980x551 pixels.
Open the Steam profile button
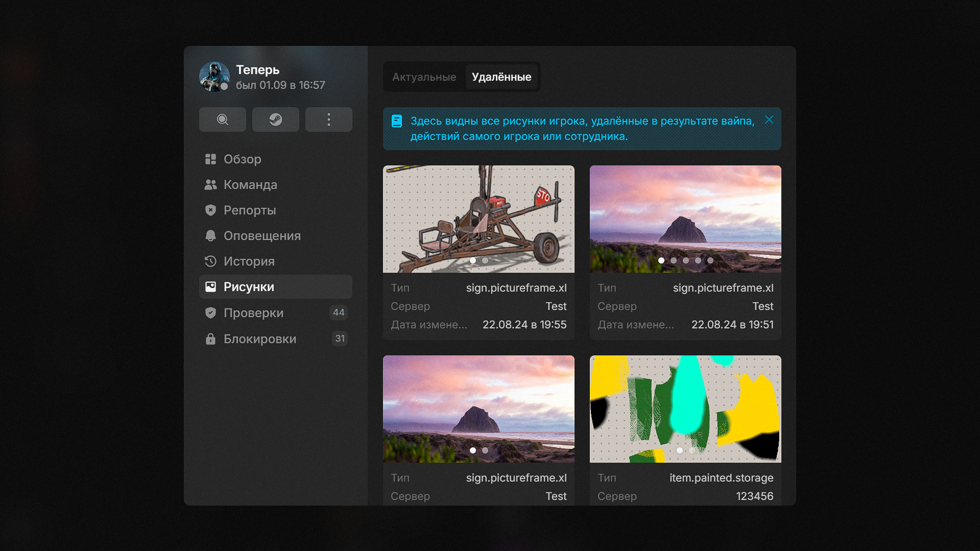(276, 119)
